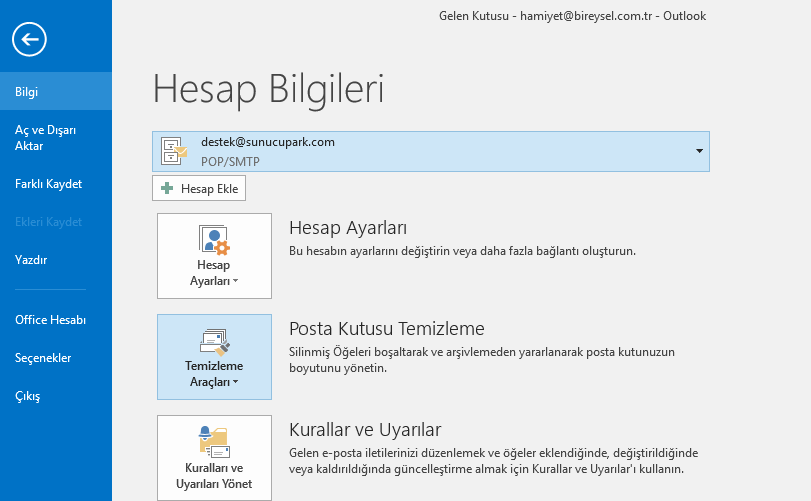Click the account mailbox icon beside destek@sunucupark.com
811x501 pixels.
click(x=174, y=151)
